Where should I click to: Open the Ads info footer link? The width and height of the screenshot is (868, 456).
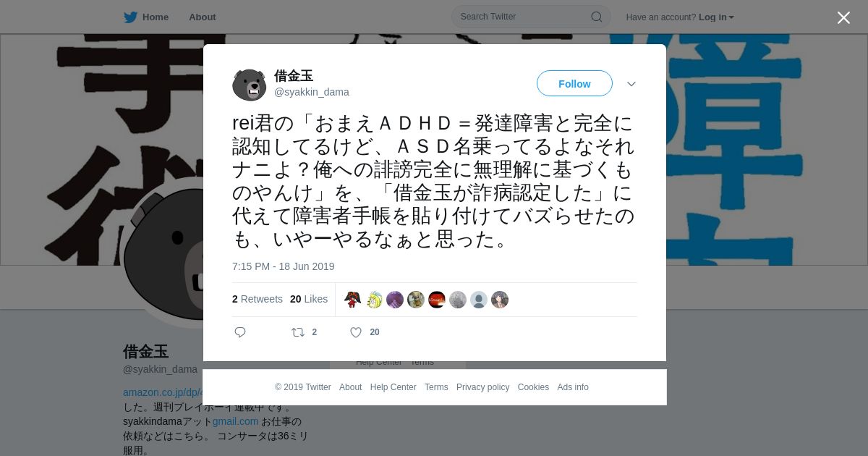click(x=573, y=387)
